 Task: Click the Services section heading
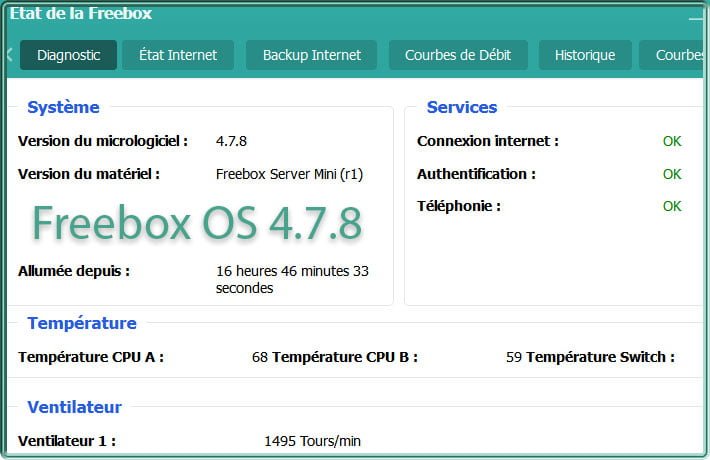click(x=462, y=107)
